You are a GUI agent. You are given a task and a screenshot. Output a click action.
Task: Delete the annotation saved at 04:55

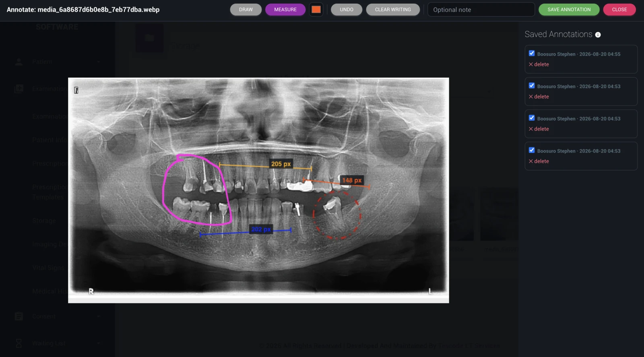[x=539, y=64]
